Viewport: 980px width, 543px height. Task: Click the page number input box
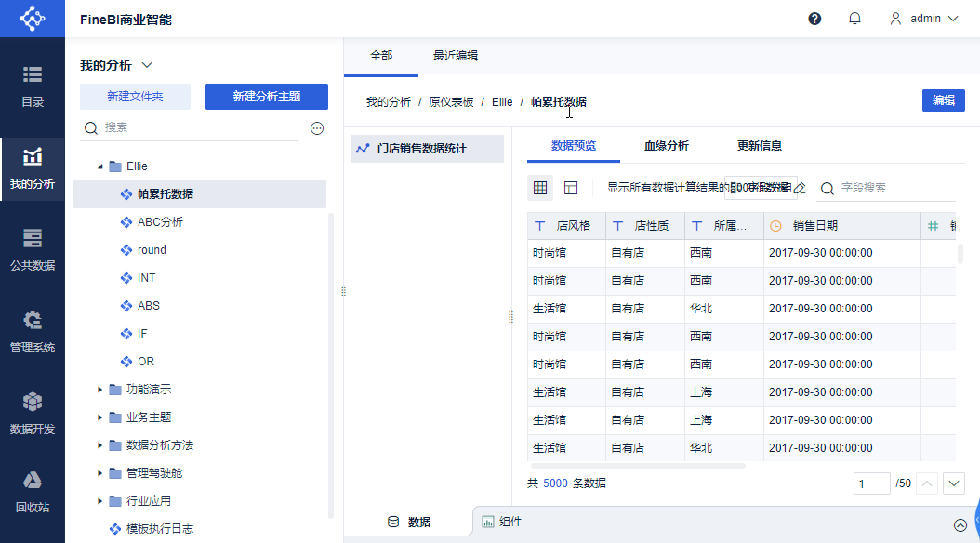click(x=871, y=483)
